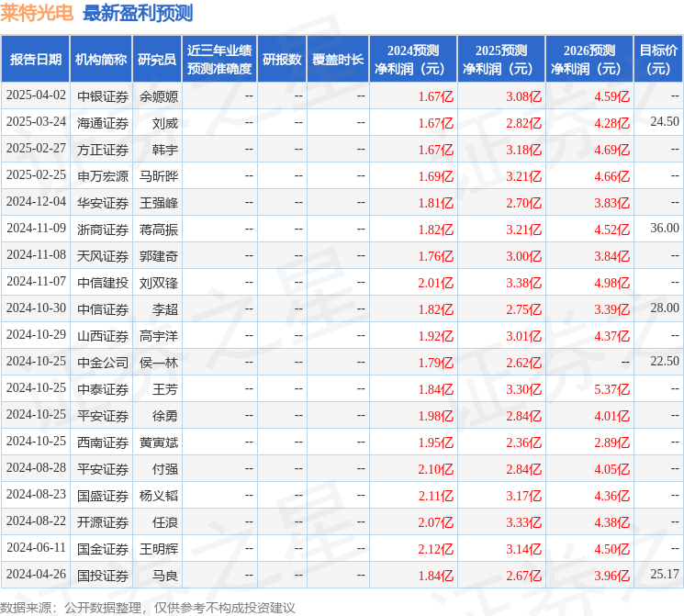Click the 2026预测净利润 header
The width and height of the screenshot is (684, 616).
(589, 60)
